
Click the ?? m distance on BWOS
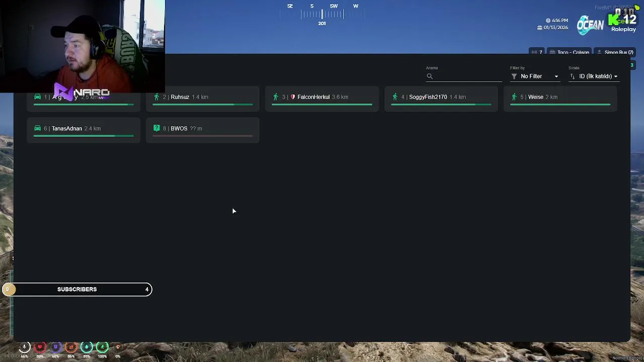196,129
